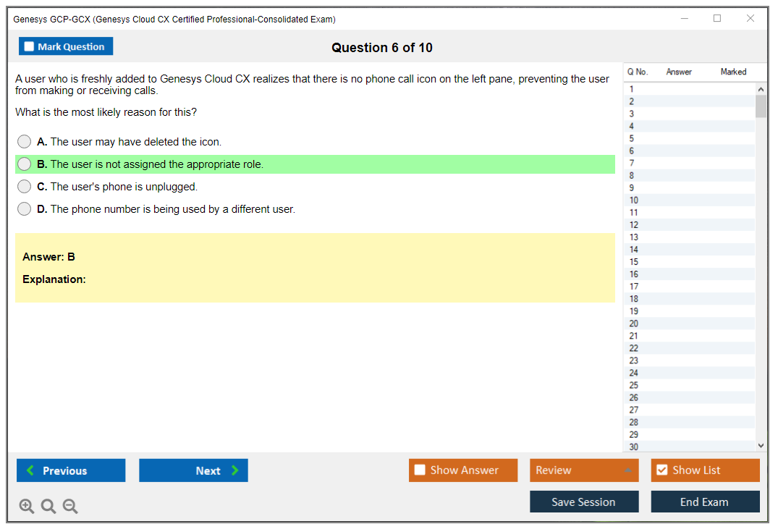
Task: Uncheck the Show List checkbox
Action: [661, 470]
